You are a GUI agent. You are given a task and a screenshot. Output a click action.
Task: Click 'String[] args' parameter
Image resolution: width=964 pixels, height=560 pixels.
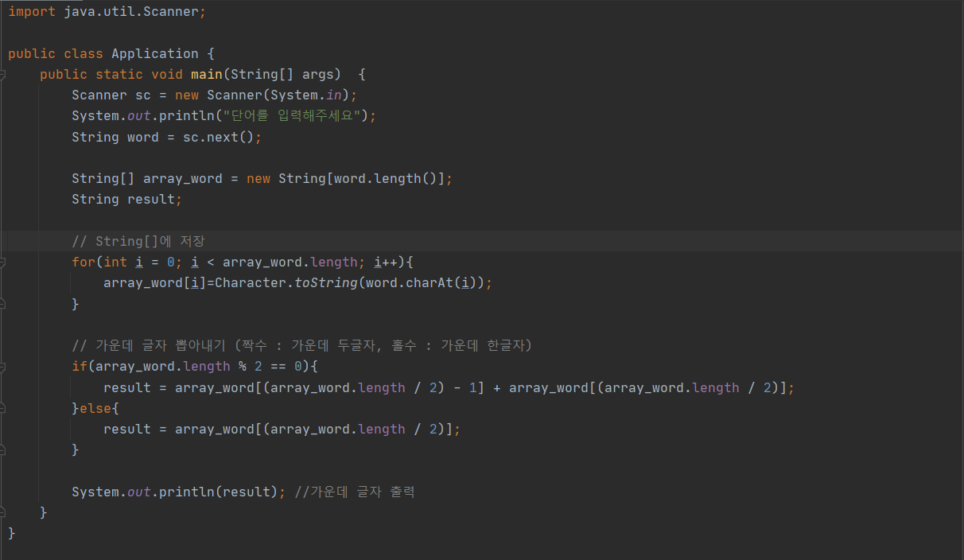(x=282, y=75)
